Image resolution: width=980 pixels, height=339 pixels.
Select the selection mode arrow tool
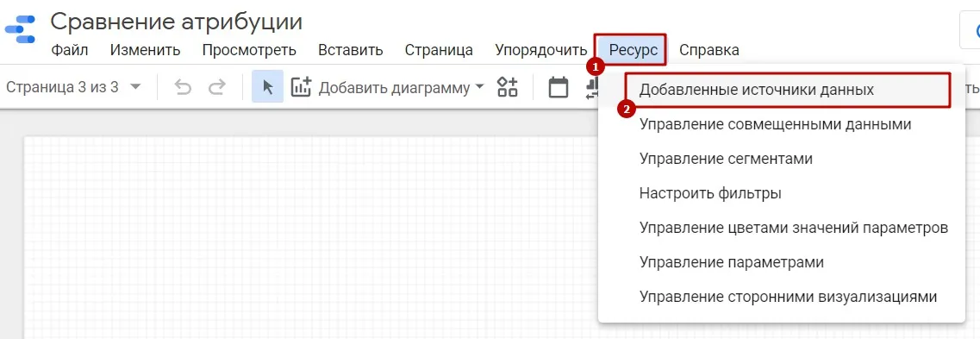[268, 87]
